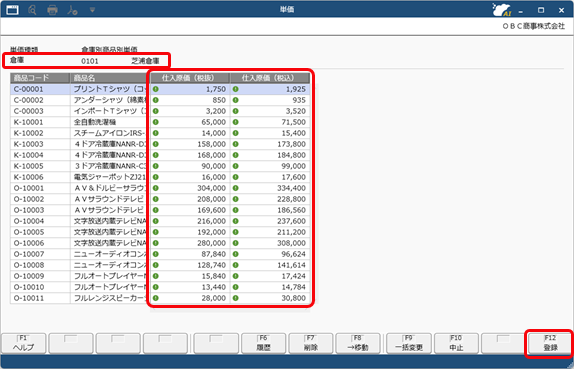Click company name ＯＢＣ商事株式会社
The height and width of the screenshot is (369, 574).
coord(533,26)
